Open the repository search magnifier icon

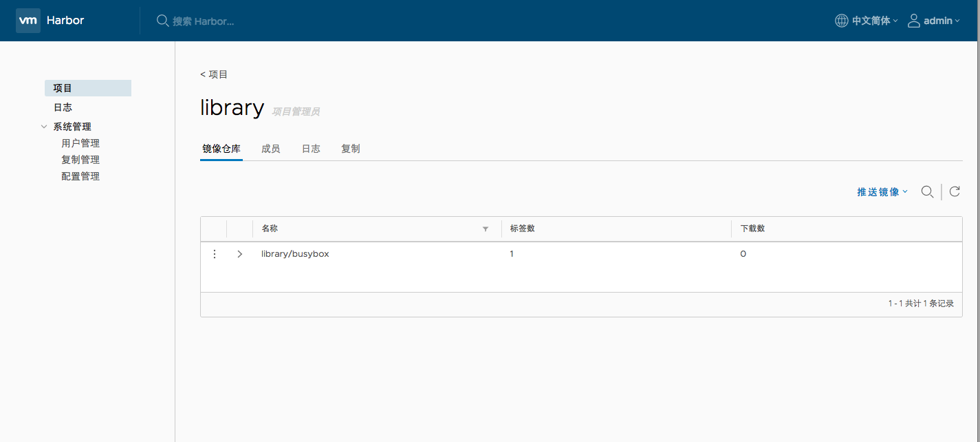(x=927, y=192)
